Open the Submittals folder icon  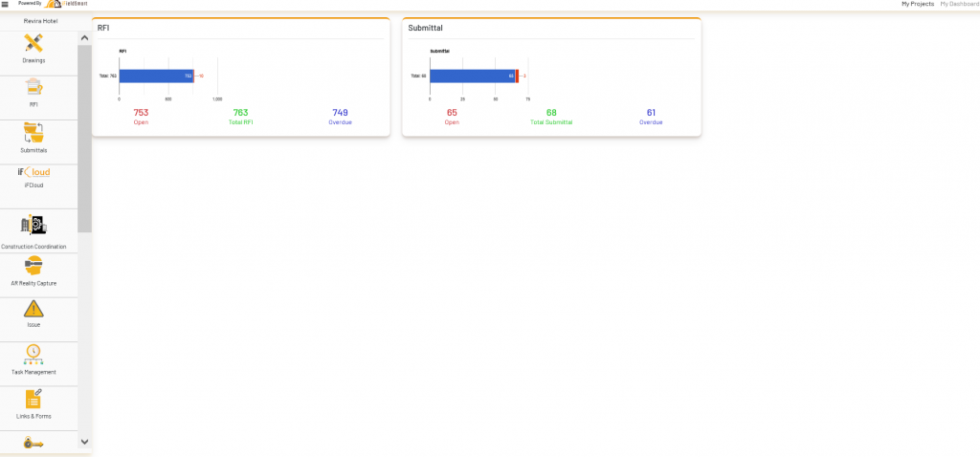tap(33, 132)
